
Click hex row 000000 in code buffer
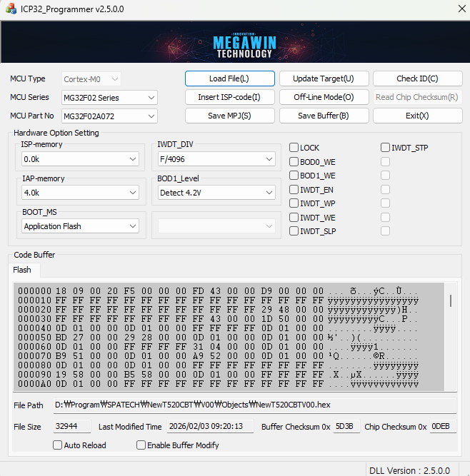click(x=218, y=291)
